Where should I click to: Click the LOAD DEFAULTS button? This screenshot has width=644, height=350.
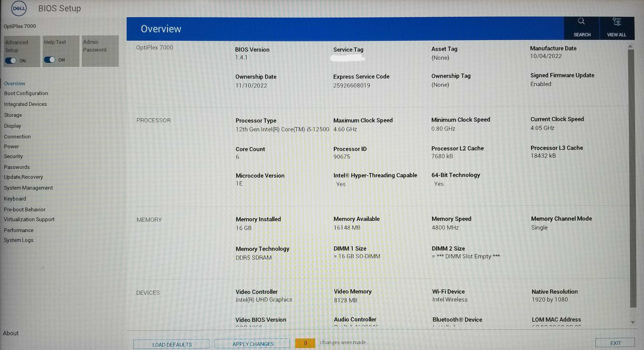click(172, 344)
